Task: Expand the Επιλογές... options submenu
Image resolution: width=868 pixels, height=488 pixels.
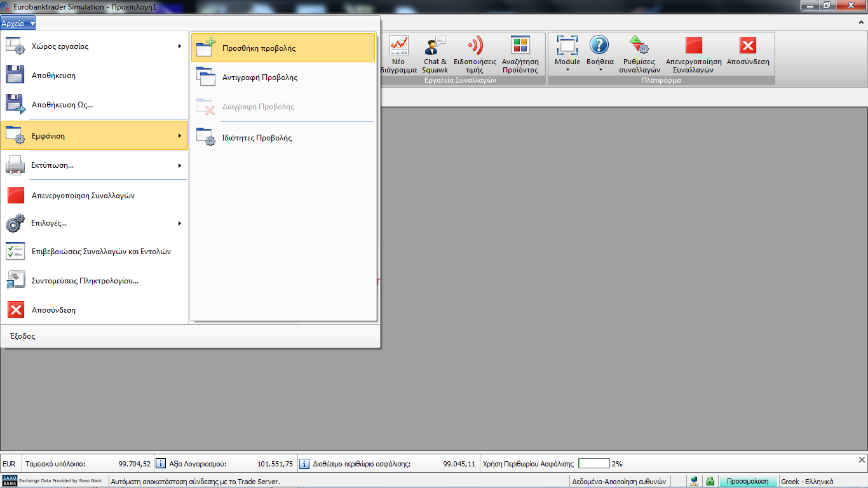Action: pyautogui.click(x=95, y=224)
